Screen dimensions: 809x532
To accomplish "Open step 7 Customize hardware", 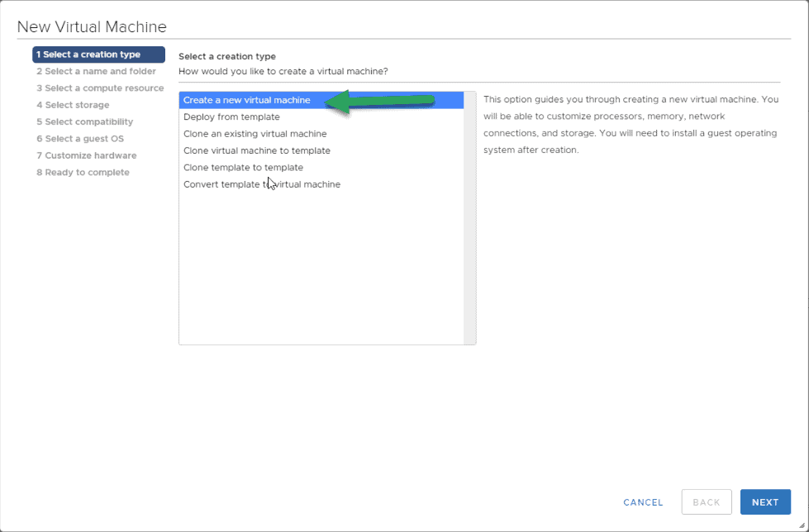I will [x=87, y=155].
